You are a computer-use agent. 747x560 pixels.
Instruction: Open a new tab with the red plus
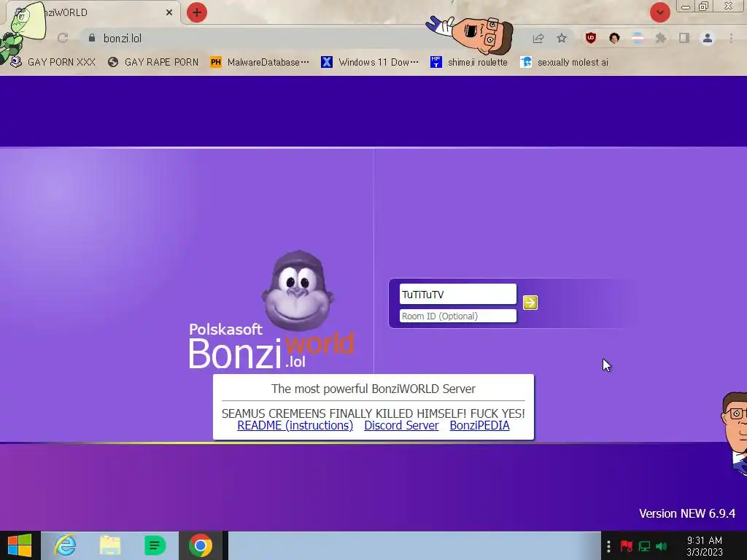click(197, 12)
